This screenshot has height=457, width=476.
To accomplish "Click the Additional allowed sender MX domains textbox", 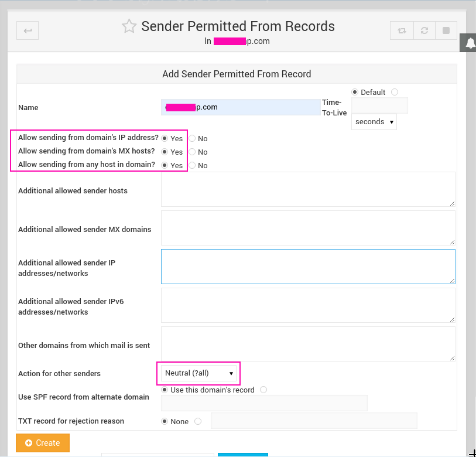I will point(308,228).
